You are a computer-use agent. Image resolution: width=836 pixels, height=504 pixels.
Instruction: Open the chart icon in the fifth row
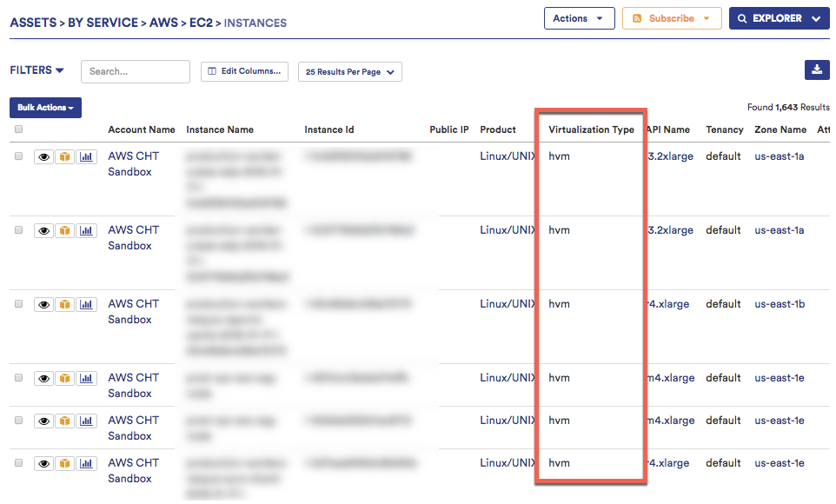(x=86, y=421)
